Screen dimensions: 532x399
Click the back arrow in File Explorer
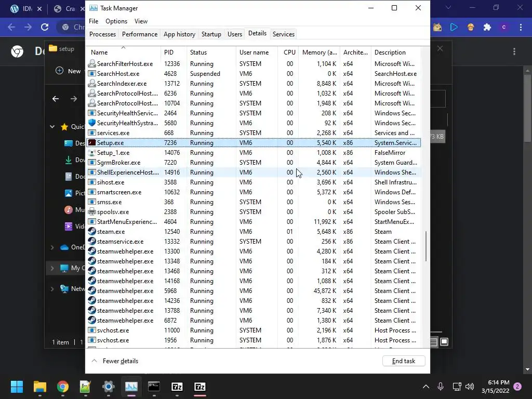(56, 99)
